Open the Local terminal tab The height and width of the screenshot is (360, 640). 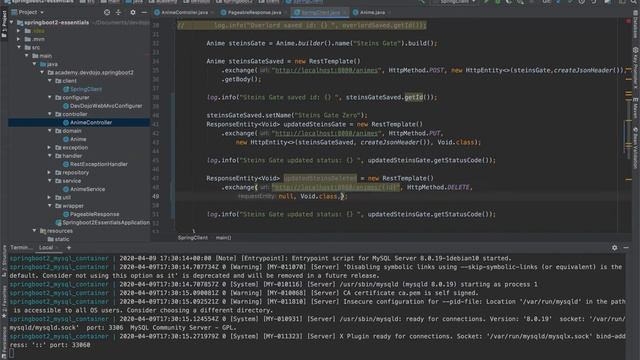tap(46, 248)
